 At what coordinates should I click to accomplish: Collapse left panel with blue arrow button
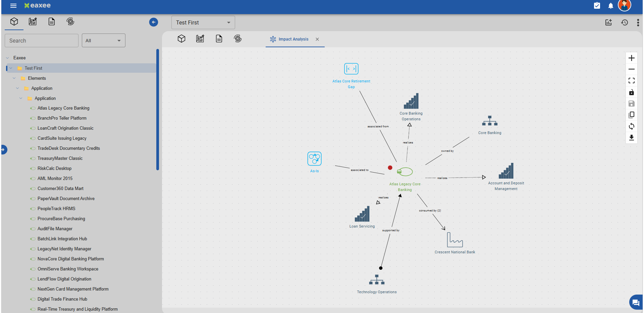click(154, 22)
